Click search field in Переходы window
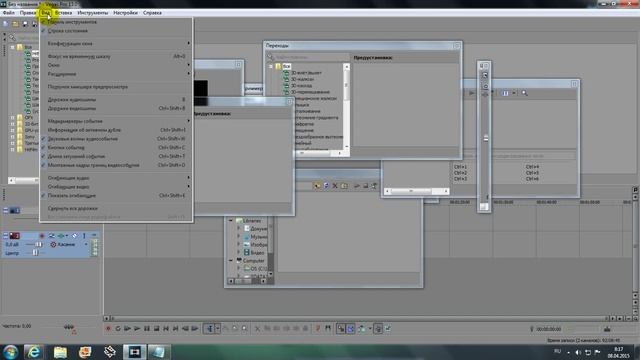The image size is (640, 360). (x=309, y=57)
